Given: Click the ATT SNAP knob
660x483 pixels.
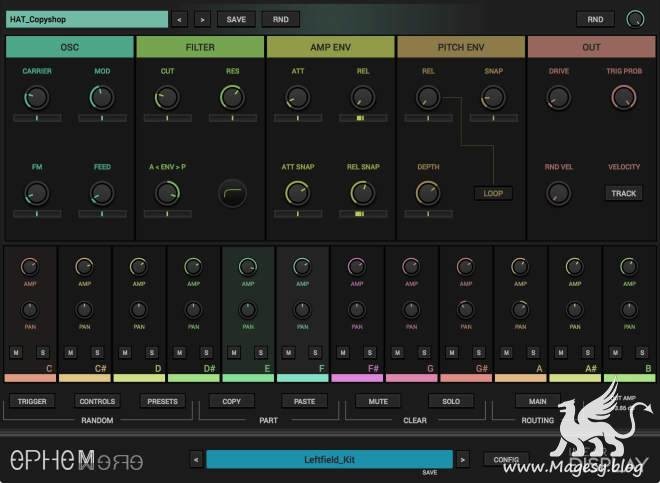Looking at the screenshot, I should (298, 193).
